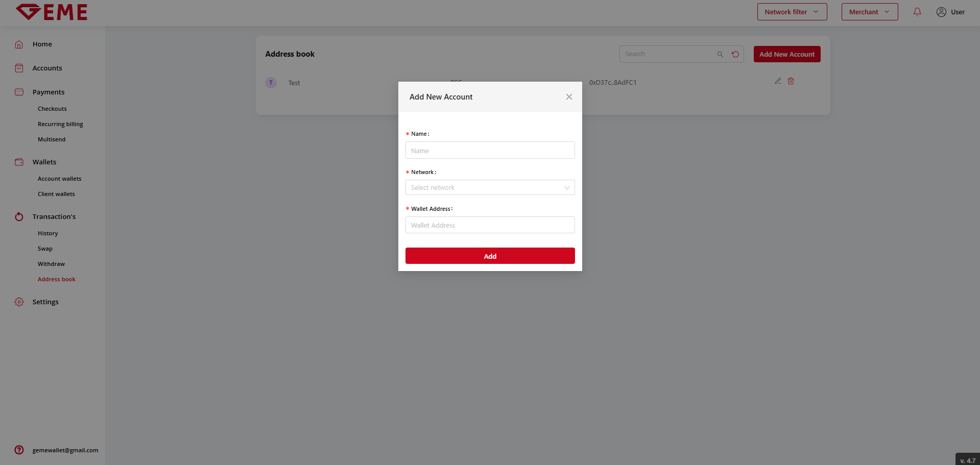The image size is (980, 465).
Task: Click the user profile avatar icon
Action: [x=941, y=12]
